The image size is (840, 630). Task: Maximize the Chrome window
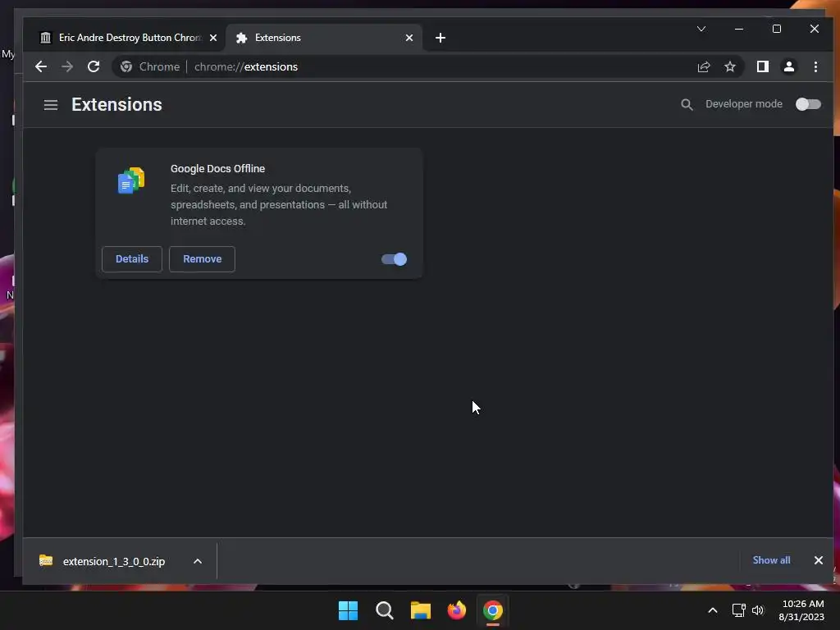[x=777, y=29]
